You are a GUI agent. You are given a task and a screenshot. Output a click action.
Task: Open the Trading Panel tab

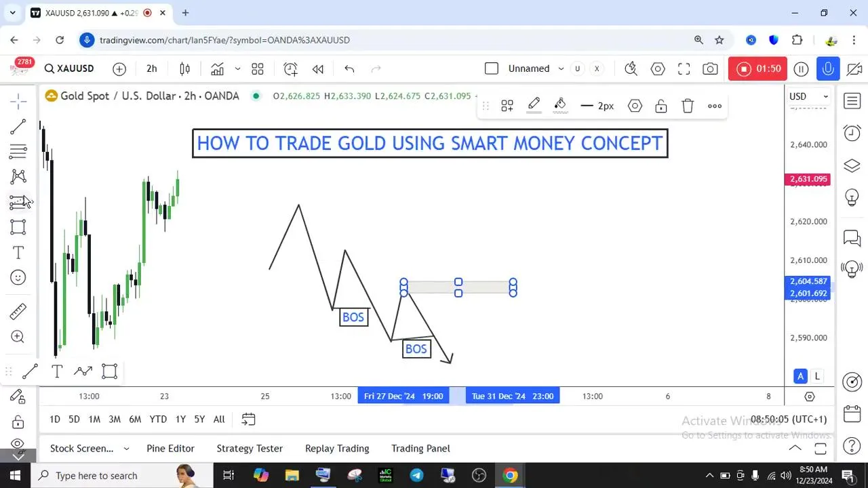(420, 449)
